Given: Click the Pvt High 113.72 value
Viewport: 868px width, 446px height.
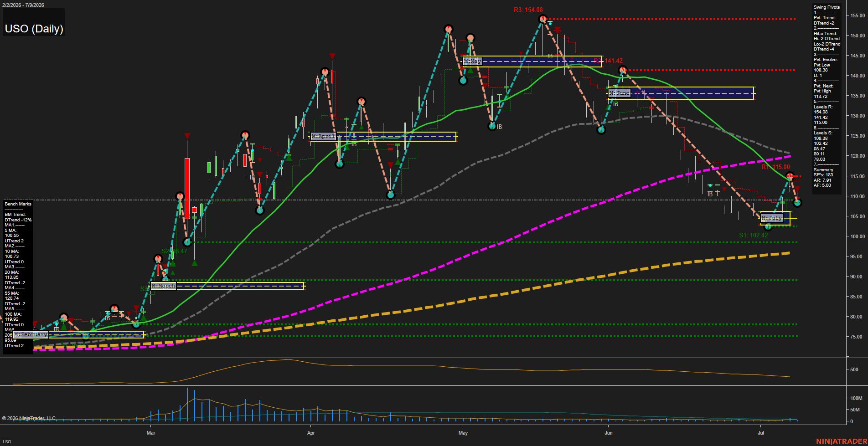Looking at the screenshot, I should [822, 94].
